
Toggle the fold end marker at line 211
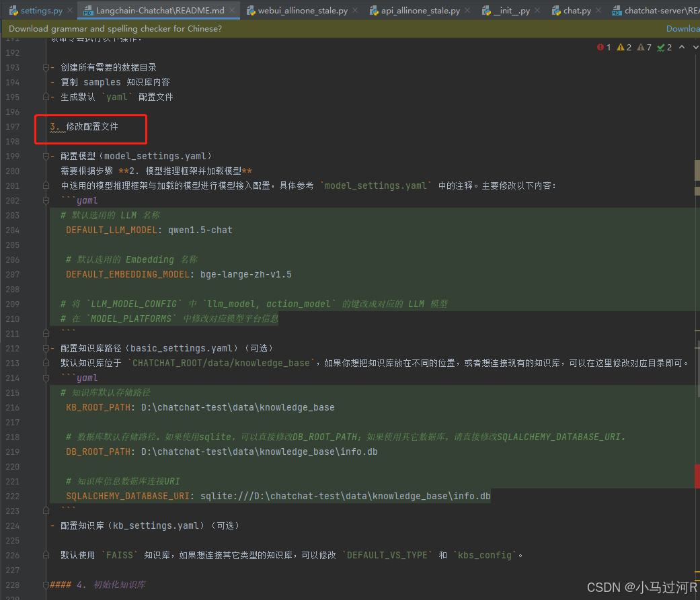(46, 333)
